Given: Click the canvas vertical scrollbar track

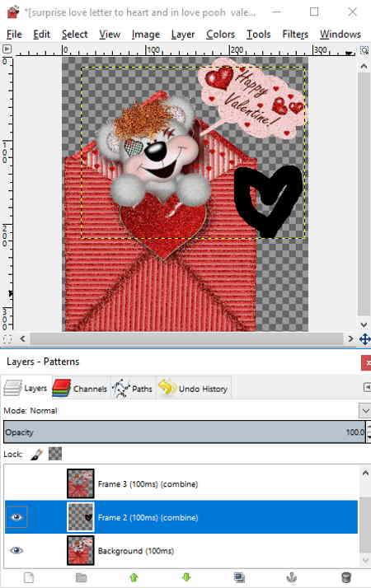Looking at the screenshot, I should [364, 194].
